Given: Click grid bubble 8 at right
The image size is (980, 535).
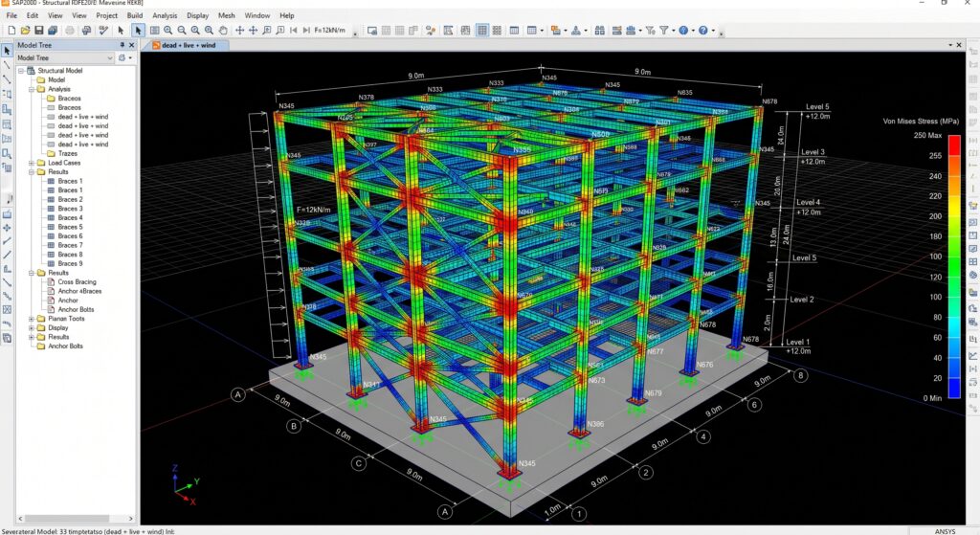Looking at the screenshot, I should [801, 375].
